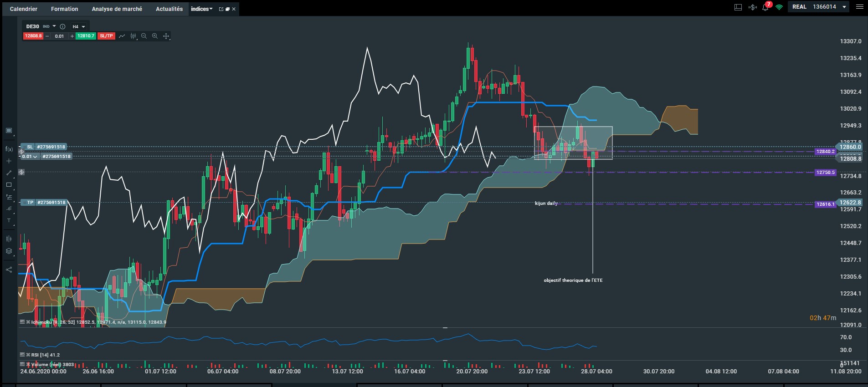This screenshot has height=387, width=868.
Task: Toggle the SL/TP button
Action: [106, 36]
